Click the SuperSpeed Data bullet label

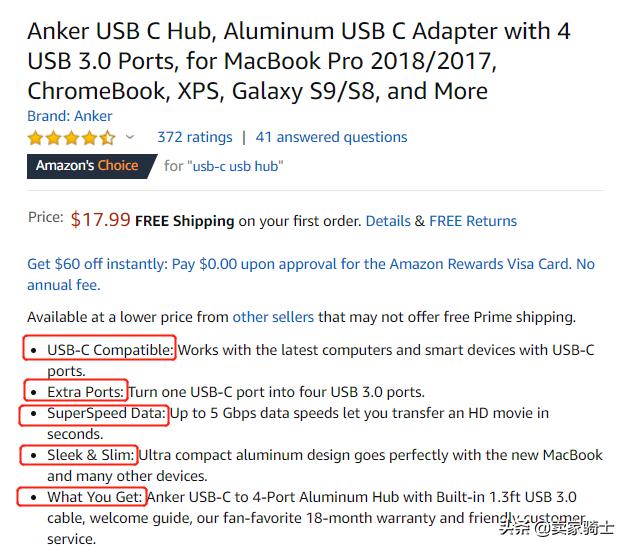[106, 413]
